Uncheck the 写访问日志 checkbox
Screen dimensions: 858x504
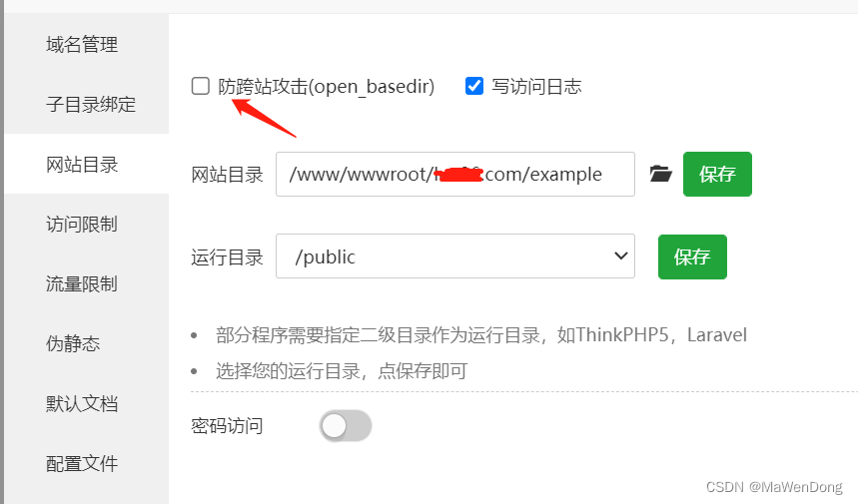coord(473,86)
